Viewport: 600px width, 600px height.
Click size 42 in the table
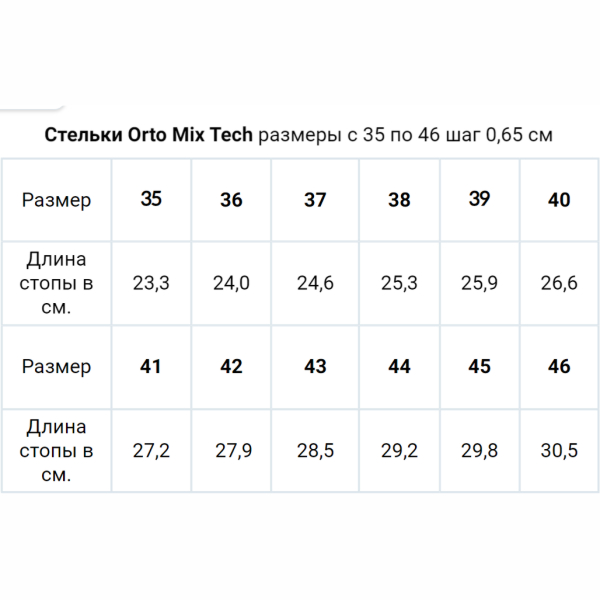point(231,367)
